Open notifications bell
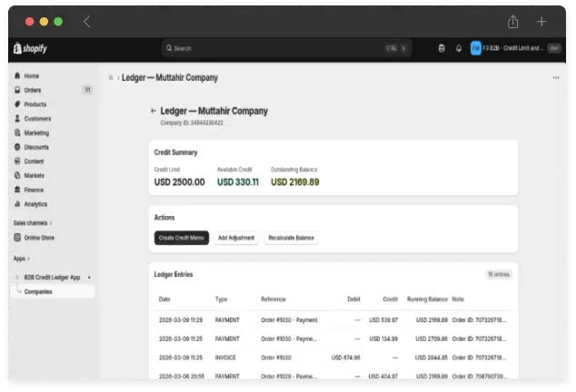Image resolution: width=576 pixels, height=392 pixels. point(459,48)
